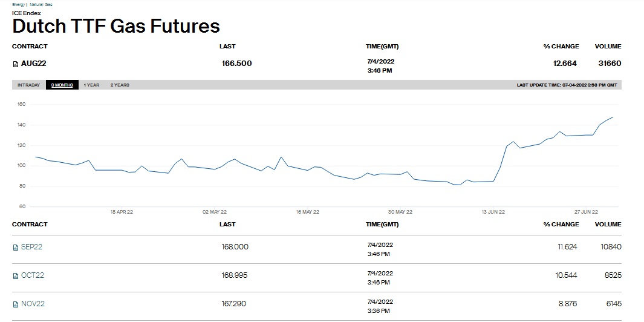Go to the Energy breadcrumb
This screenshot has width=644, height=322.
[18, 4]
